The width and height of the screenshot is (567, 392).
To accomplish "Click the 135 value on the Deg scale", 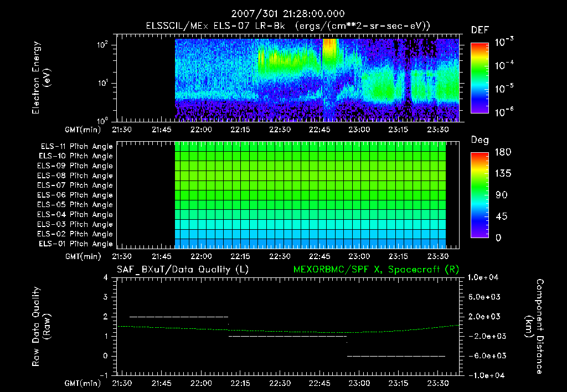I will coord(503,174).
